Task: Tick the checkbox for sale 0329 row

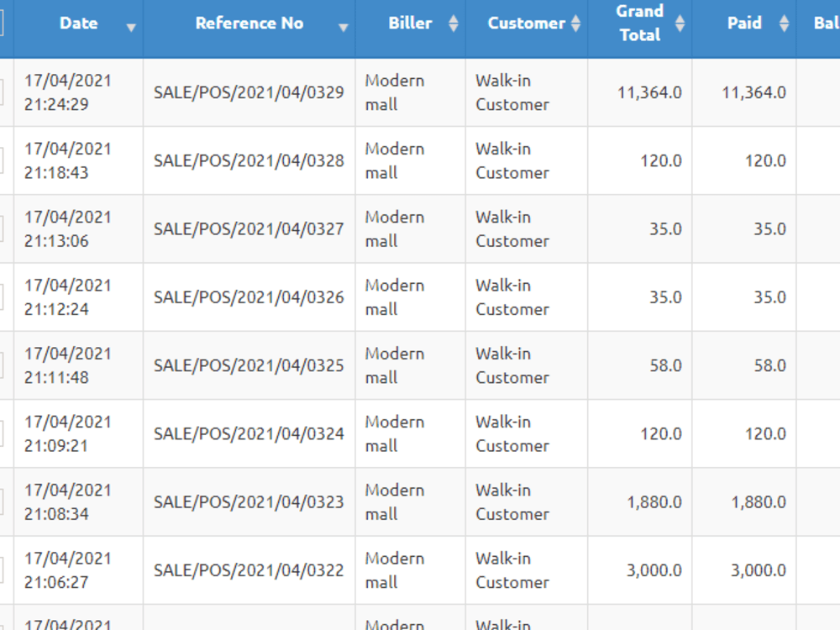Action: [1, 92]
